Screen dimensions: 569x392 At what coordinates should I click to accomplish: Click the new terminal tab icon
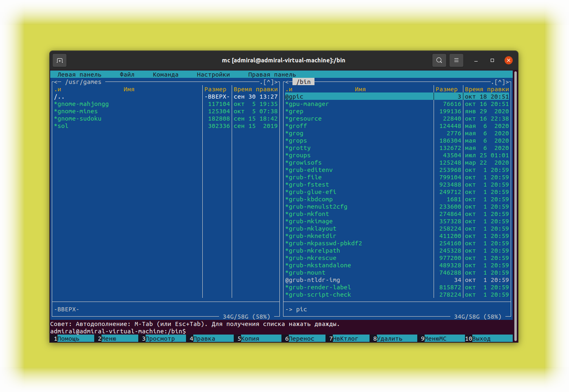(x=60, y=60)
